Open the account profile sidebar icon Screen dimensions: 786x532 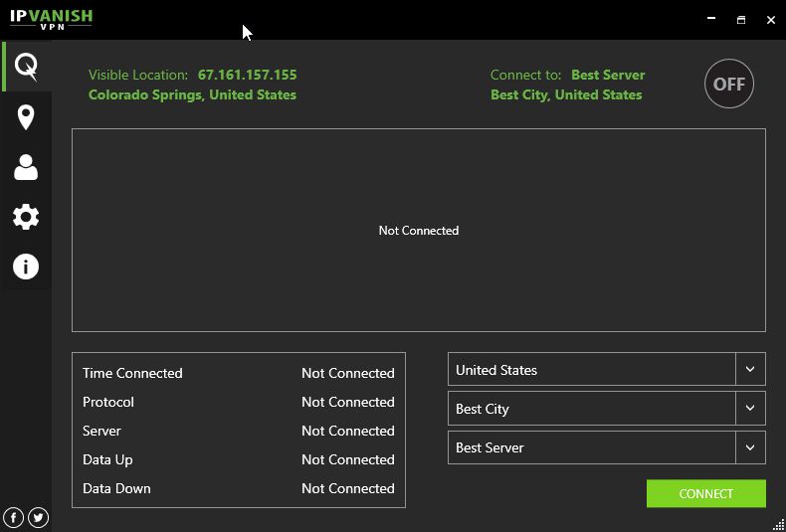point(26,167)
